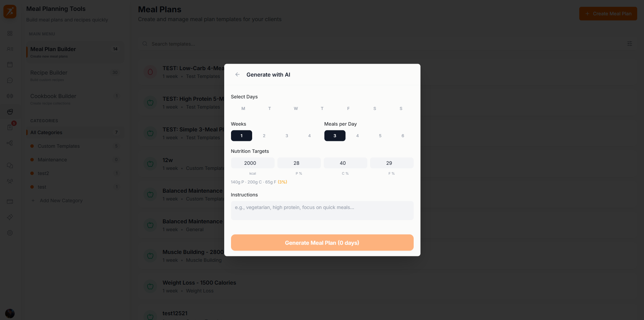Image resolution: width=644 pixels, height=320 pixels.
Task: Open the nutrition bowl icon
Action: (x=10, y=111)
